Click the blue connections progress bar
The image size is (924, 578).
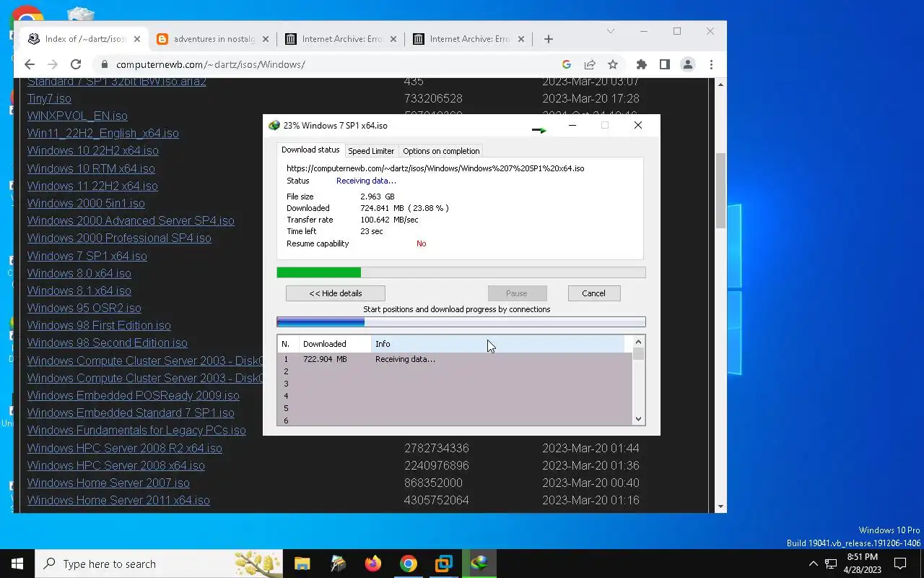tap(461, 322)
